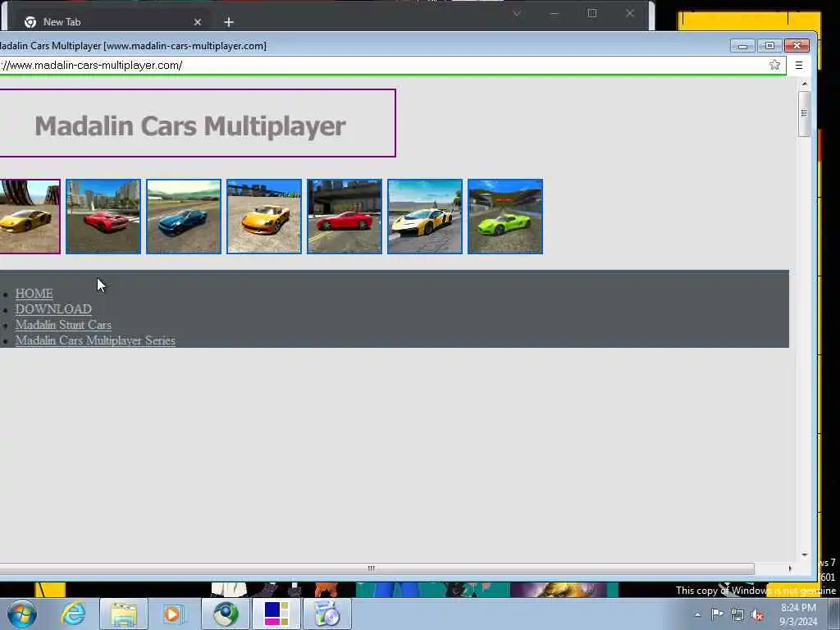
Task: Click the Show Desktop strip beside the clock
Action: coord(834,614)
